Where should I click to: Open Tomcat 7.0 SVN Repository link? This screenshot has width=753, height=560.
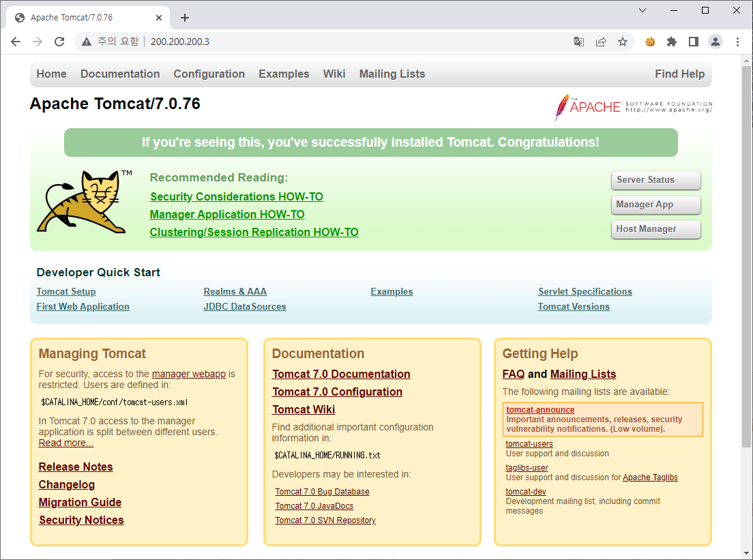(325, 520)
